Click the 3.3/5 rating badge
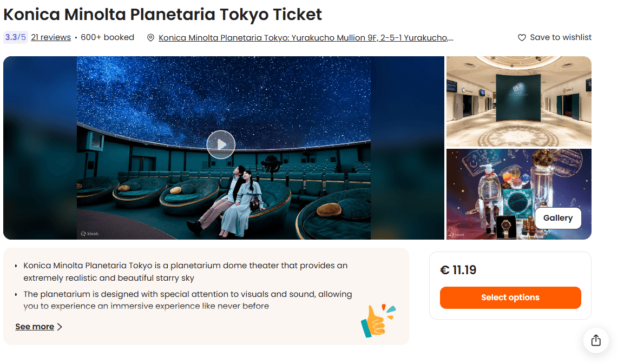The width and height of the screenshot is (624, 364). click(15, 37)
